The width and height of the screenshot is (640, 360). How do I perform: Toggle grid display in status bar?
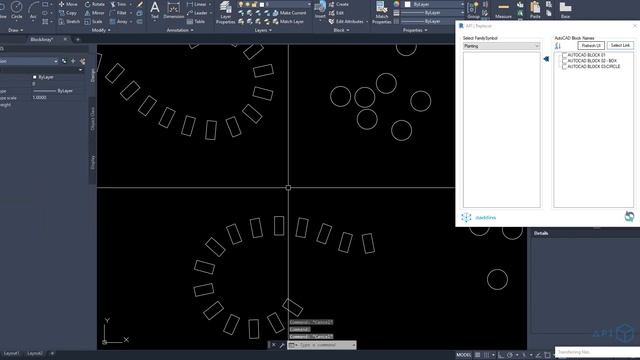pos(478,355)
